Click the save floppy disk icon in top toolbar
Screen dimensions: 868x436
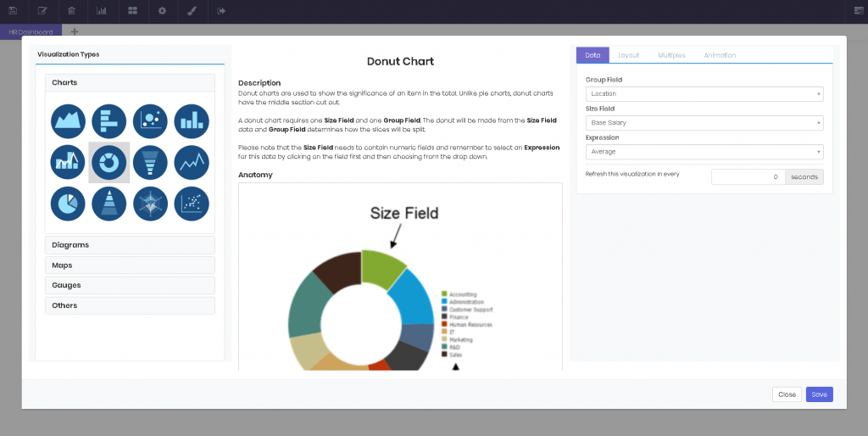pos(13,10)
